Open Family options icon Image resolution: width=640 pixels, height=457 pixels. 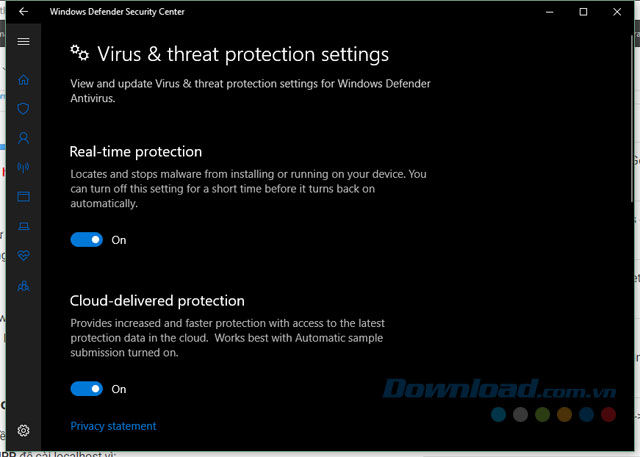point(24,285)
